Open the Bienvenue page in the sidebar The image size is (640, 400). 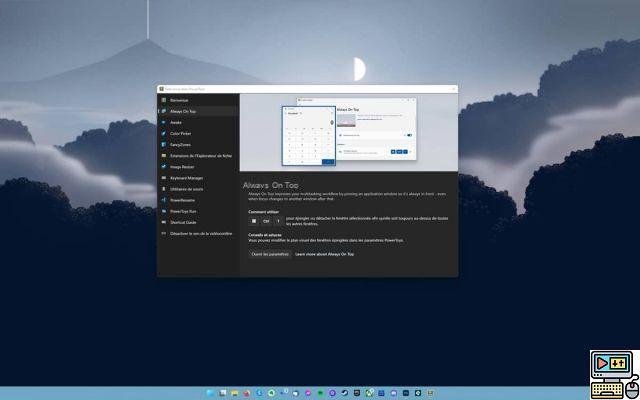pos(198,100)
